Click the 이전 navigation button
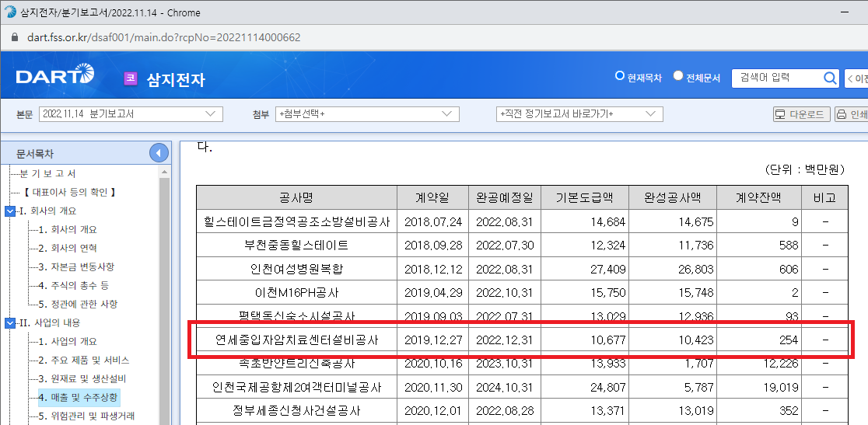 tap(856, 78)
